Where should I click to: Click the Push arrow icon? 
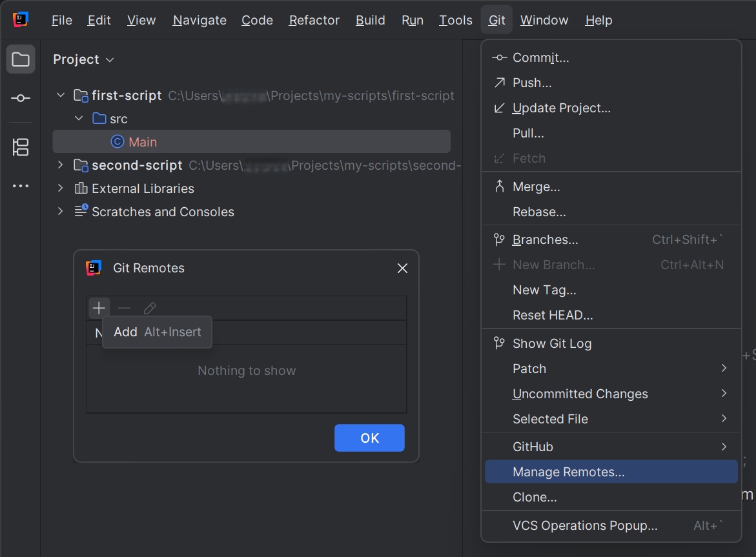point(500,83)
